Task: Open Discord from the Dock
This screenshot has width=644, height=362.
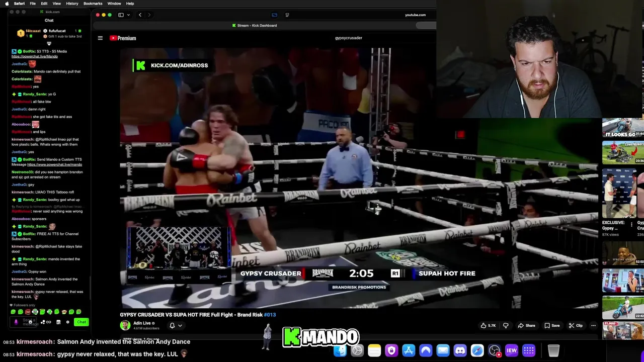Action: tap(460, 350)
